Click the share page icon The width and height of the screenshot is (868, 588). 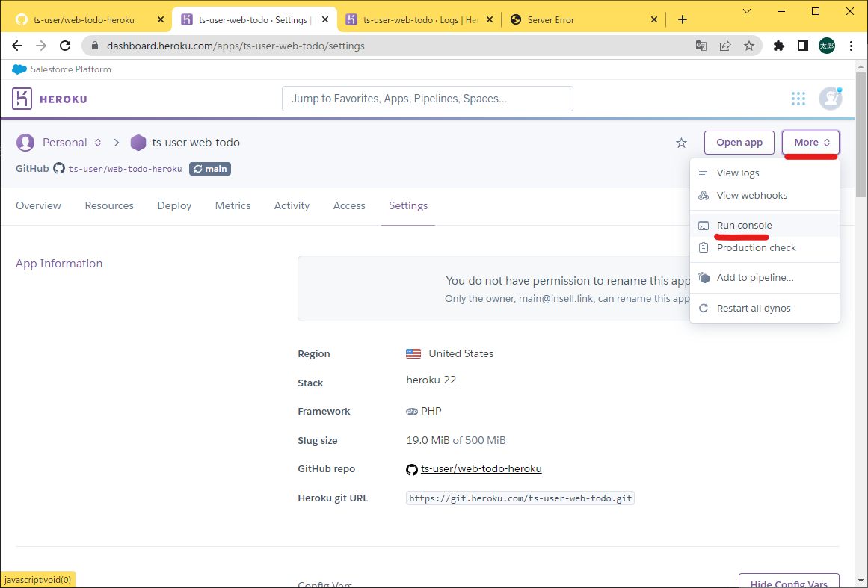pyautogui.click(x=725, y=46)
